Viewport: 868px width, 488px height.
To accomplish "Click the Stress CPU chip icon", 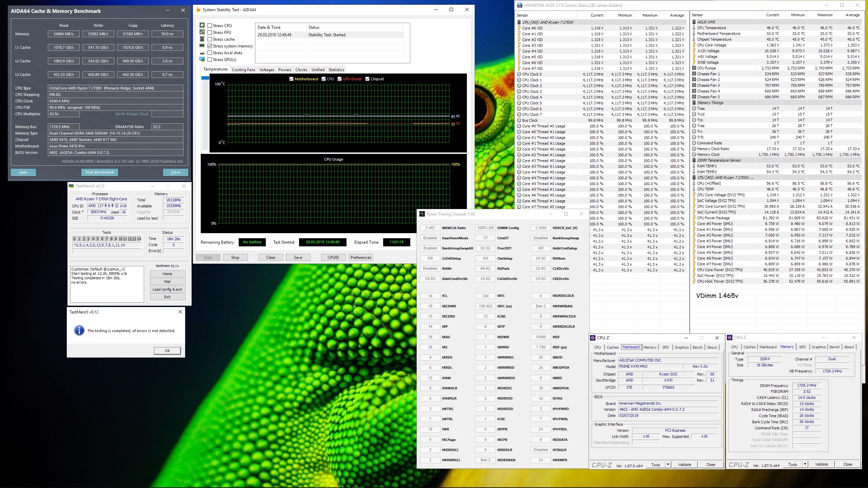I will click(x=202, y=25).
